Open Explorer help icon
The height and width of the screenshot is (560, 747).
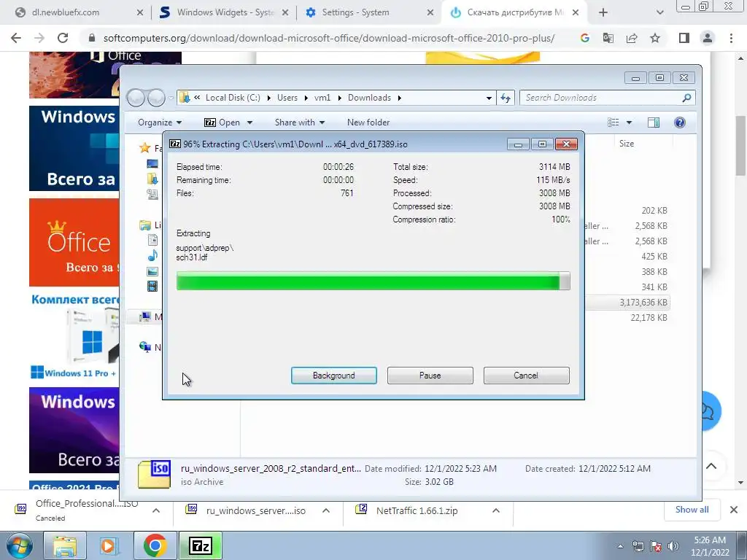pyautogui.click(x=680, y=122)
